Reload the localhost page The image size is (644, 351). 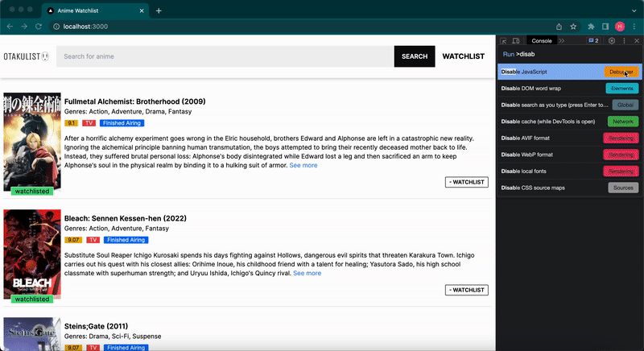coord(39,27)
